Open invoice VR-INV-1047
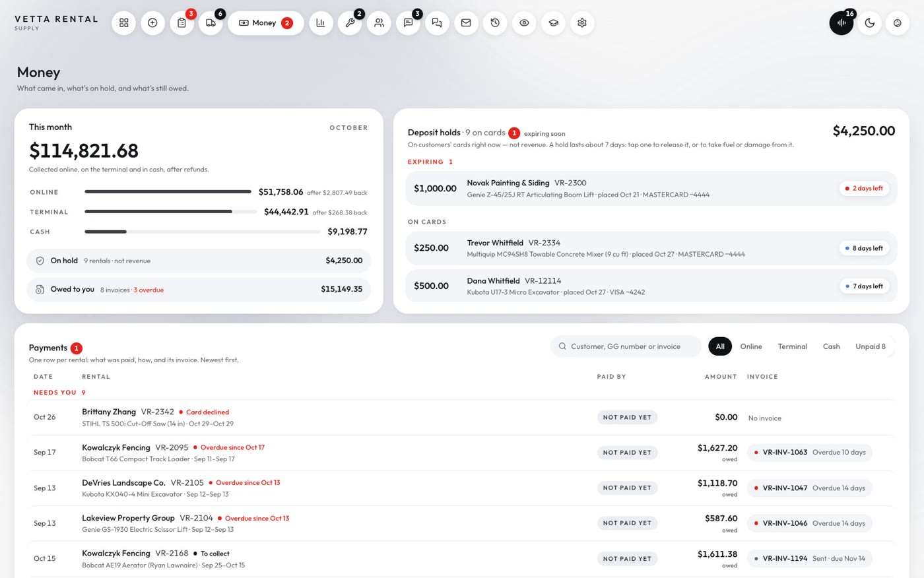Viewport: 924px width, 578px height. 810,488
